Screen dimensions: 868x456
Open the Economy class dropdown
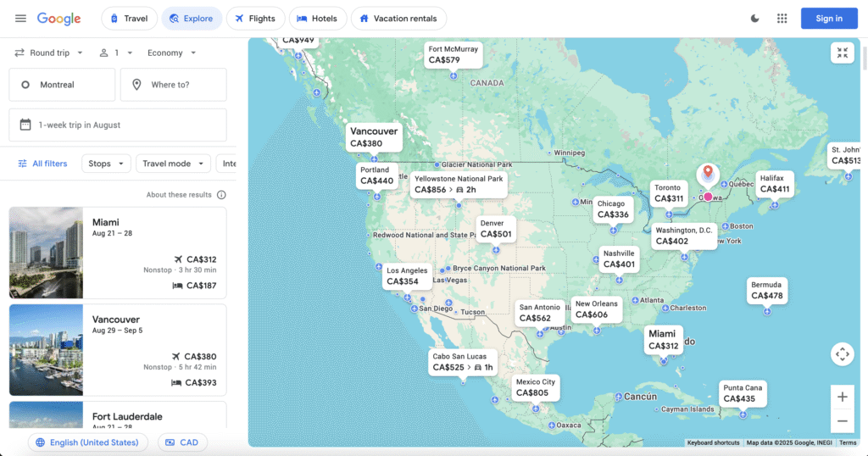[171, 53]
